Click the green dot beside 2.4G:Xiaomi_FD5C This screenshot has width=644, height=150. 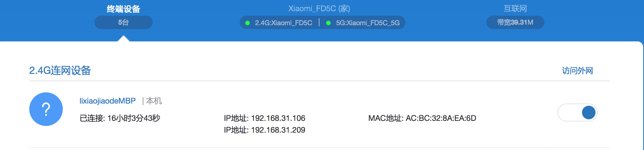pyautogui.click(x=247, y=23)
